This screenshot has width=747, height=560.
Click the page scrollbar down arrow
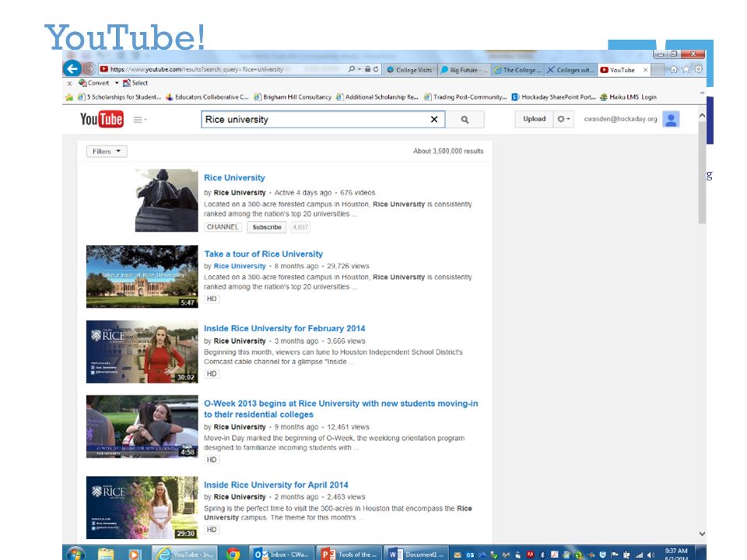tap(702, 534)
